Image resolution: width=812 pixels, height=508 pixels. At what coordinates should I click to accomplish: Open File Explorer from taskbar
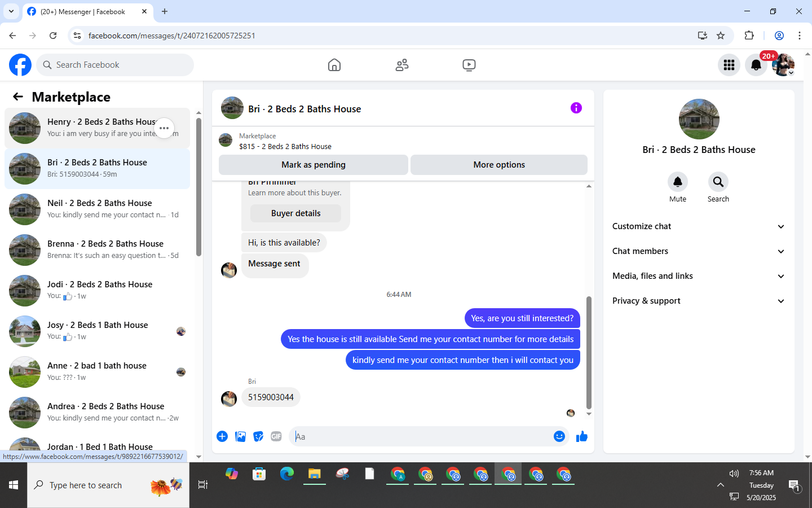point(314,474)
